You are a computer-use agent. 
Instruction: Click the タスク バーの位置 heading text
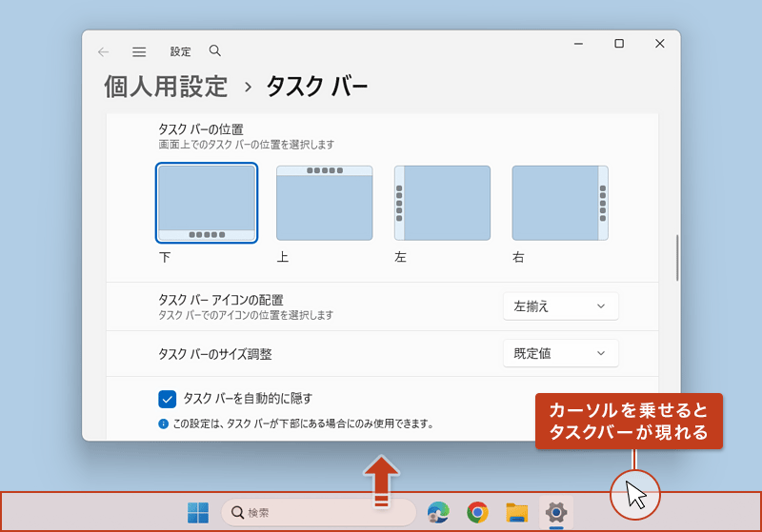(201, 129)
